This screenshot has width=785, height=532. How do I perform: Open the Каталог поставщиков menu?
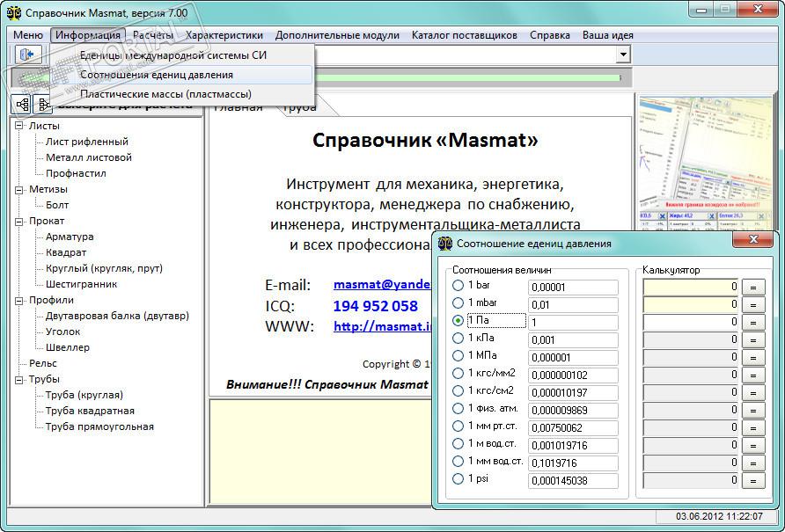(464, 35)
